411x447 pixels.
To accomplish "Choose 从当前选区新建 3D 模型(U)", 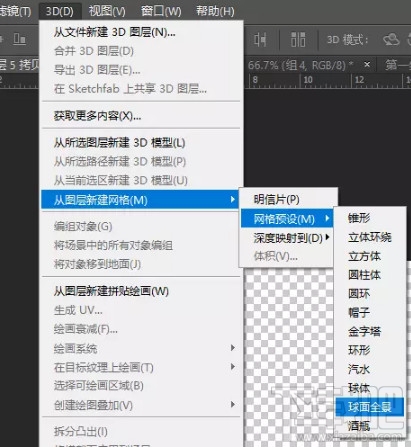I will click(x=141, y=180).
